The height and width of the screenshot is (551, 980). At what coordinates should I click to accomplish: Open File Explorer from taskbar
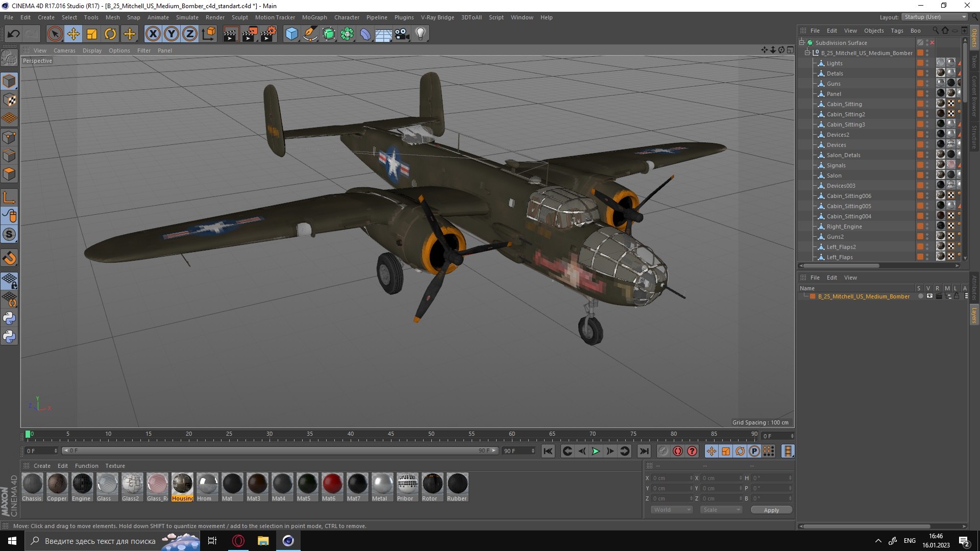tap(263, 541)
